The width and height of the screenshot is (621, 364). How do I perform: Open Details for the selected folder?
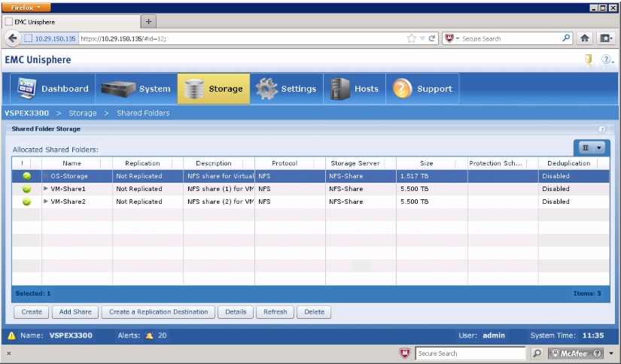click(x=236, y=312)
